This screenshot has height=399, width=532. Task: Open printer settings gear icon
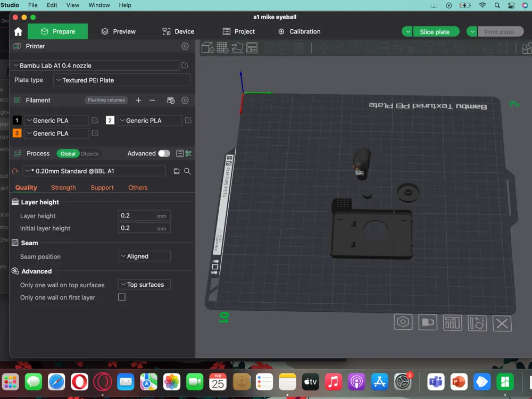coord(185,46)
